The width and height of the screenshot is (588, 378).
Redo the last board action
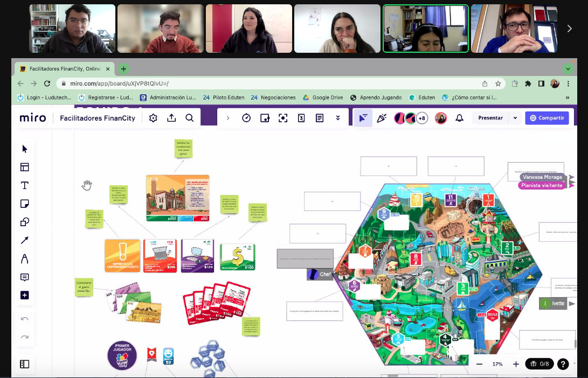(25, 337)
